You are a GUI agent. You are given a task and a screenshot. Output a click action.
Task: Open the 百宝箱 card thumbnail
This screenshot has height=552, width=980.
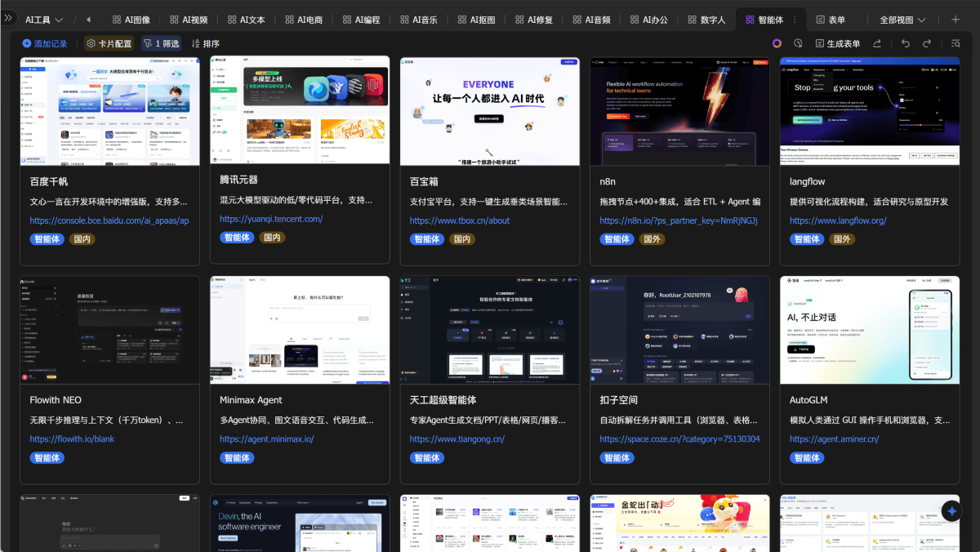point(490,110)
